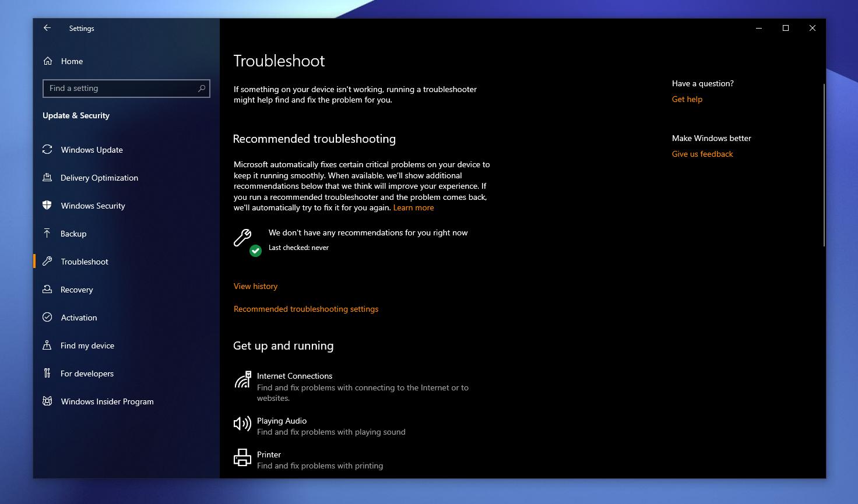
Task: Minimize the Settings window
Action: [x=759, y=28]
